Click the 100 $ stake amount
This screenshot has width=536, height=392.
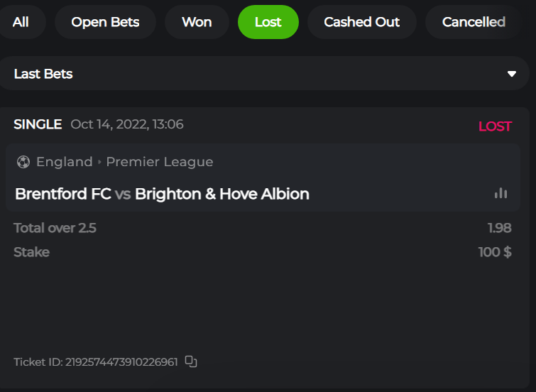pyautogui.click(x=495, y=252)
